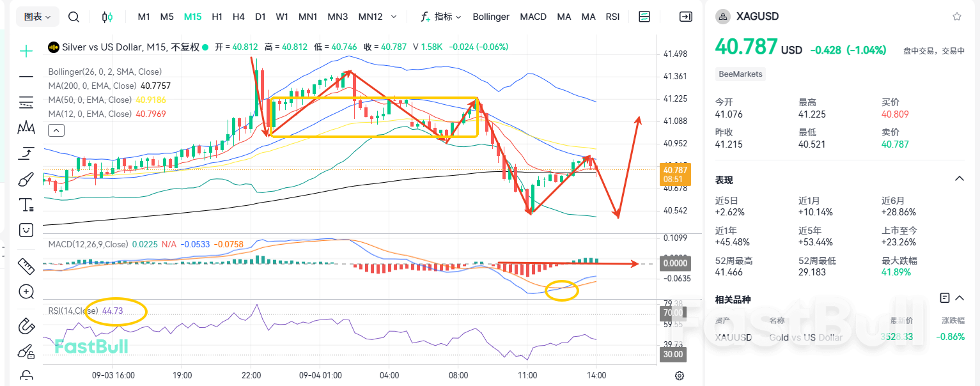
Task: Open the emoji sticker tool
Action: pos(26,230)
